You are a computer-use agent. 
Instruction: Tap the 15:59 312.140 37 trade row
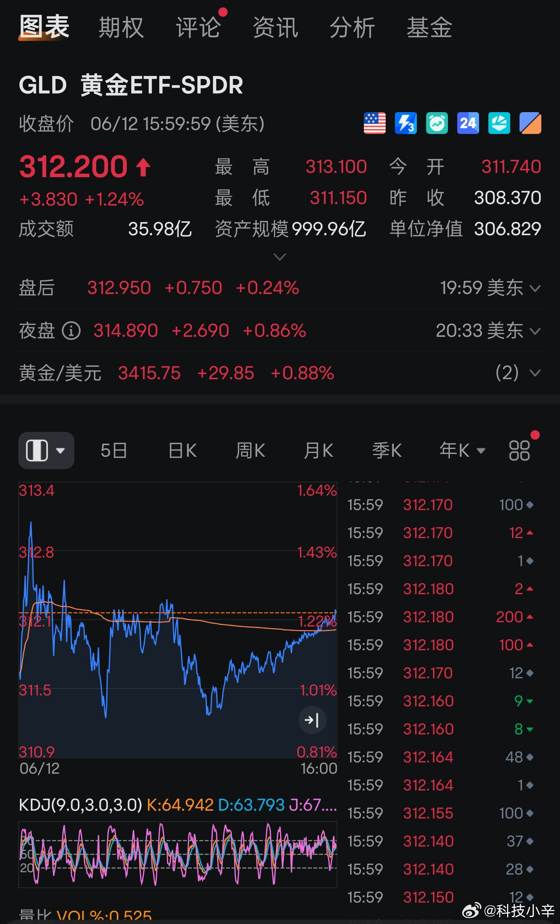click(x=440, y=841)
